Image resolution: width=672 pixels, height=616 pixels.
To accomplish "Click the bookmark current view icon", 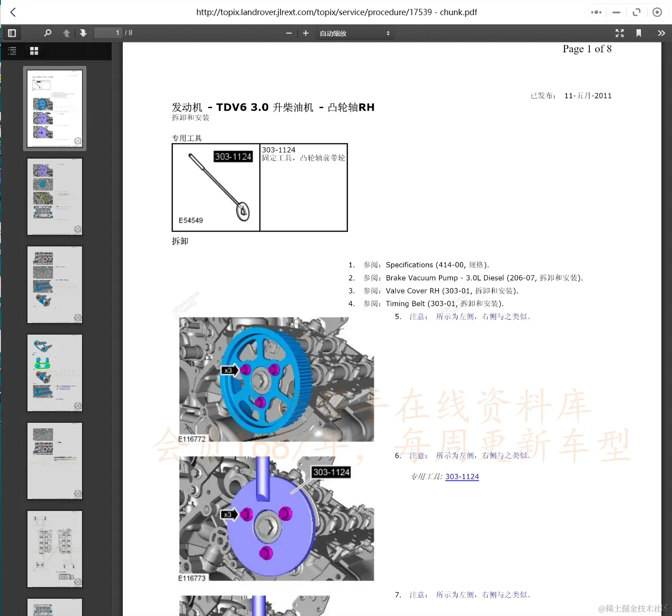I will 639,33.
